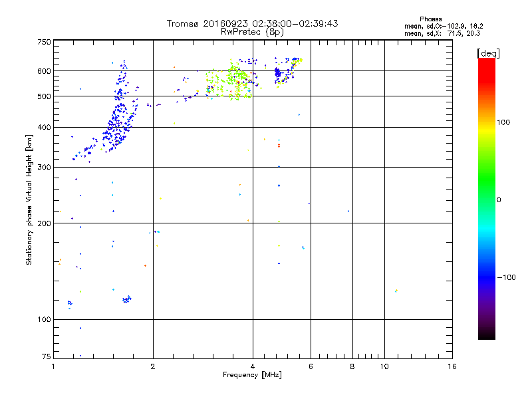The width and height of the screenshot is (532, 399).
Task: Click the colorbar tick label '0'
Action: 499,199
